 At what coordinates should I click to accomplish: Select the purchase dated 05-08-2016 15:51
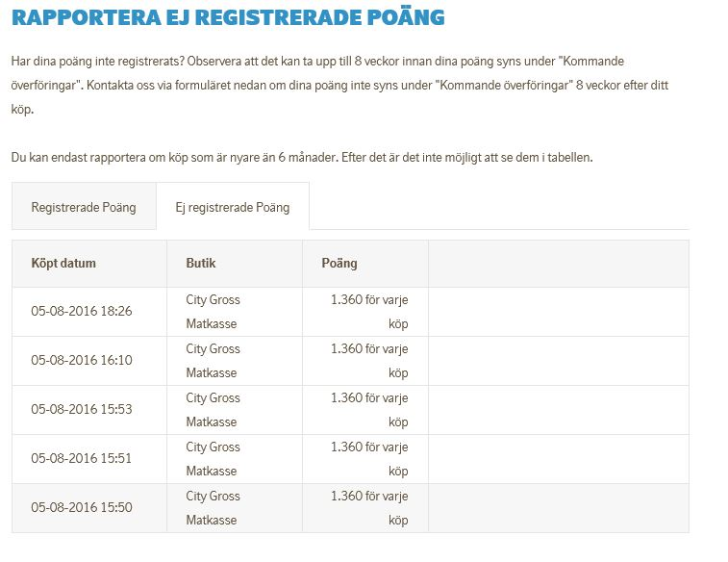[82, 459]
